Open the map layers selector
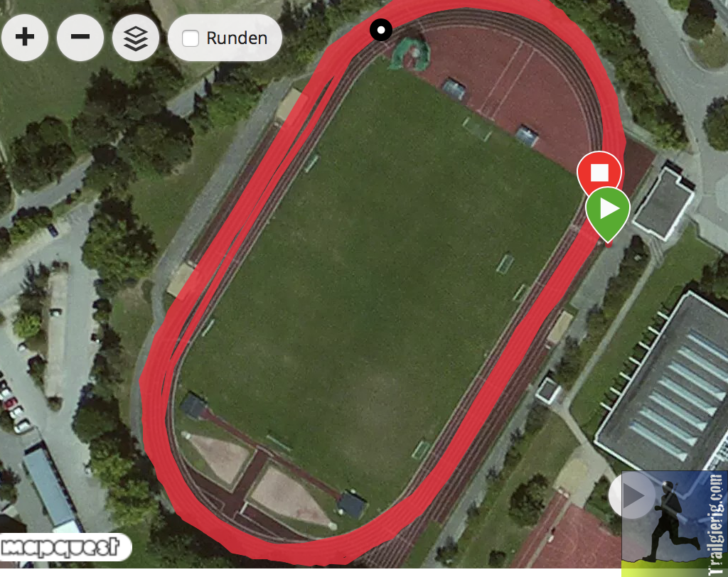 tap(136, 37)
